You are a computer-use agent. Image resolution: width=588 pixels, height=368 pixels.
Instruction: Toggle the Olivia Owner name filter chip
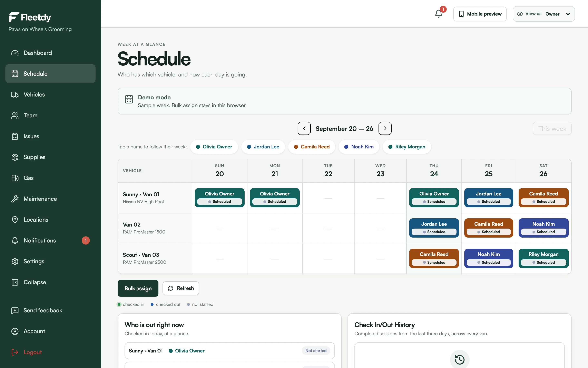coord(214,147)
